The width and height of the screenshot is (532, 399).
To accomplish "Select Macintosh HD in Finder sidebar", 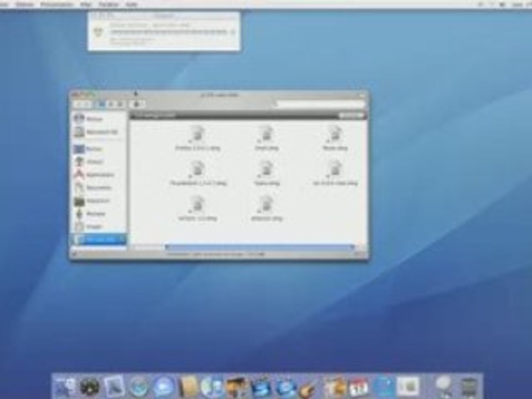I will click(x=96, y=132).
